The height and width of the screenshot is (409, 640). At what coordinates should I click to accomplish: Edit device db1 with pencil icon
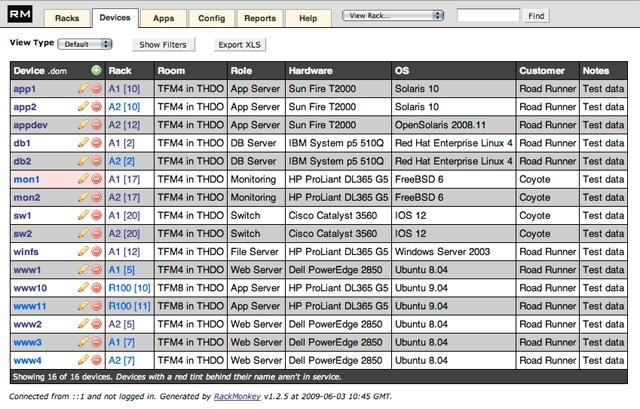tap(83, 143)
